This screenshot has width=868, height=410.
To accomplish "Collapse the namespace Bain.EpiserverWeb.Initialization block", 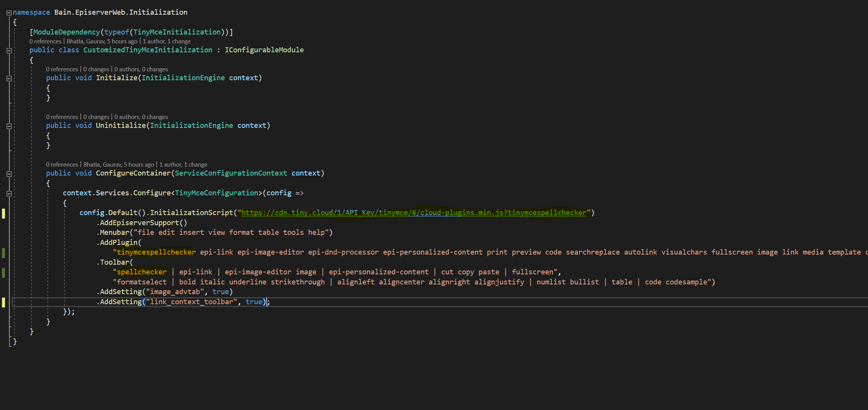I will [9, 13].
